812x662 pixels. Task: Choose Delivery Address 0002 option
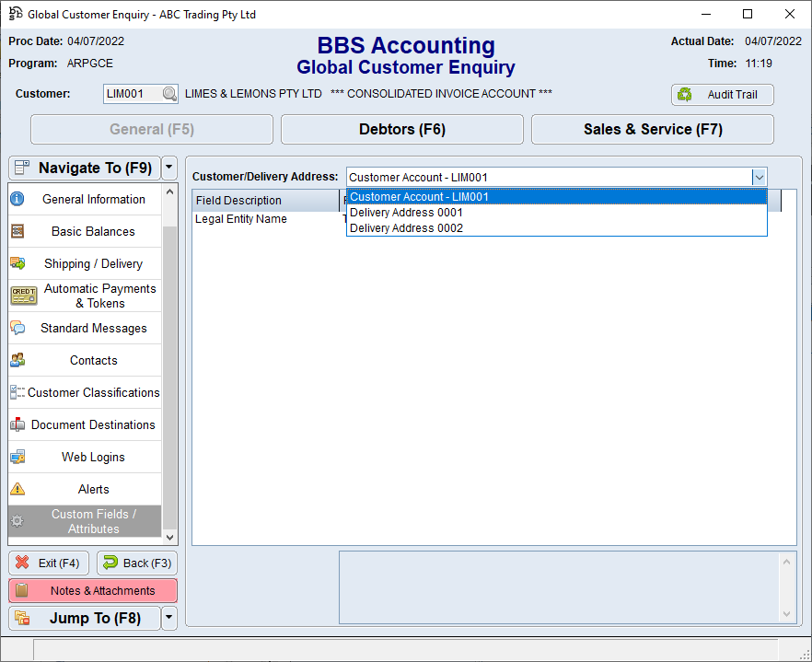[406, 228]
